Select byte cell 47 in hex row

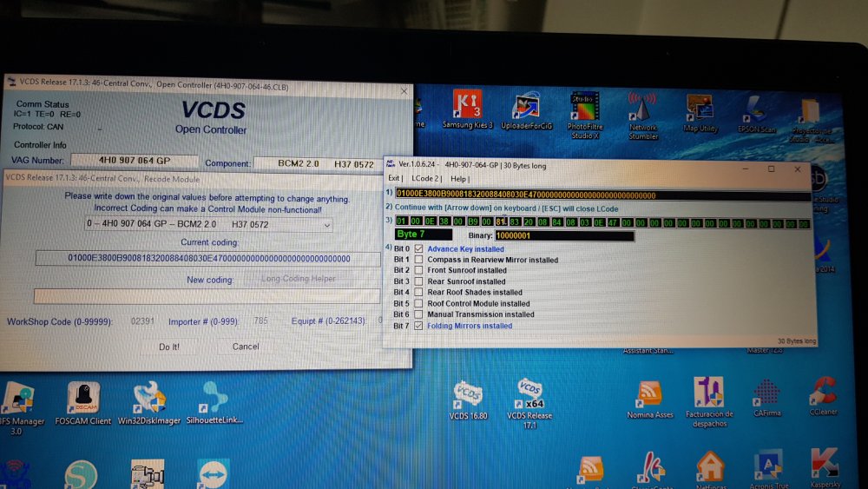click(612, 222)
